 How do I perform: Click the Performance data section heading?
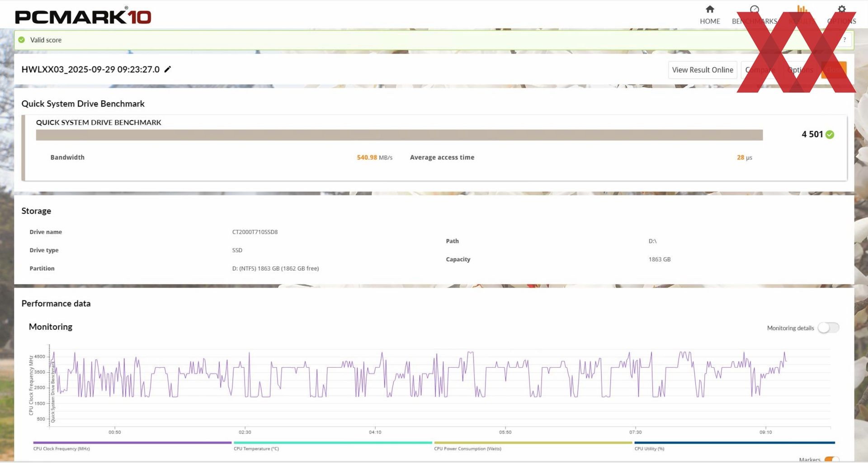[x=56, y=304]
